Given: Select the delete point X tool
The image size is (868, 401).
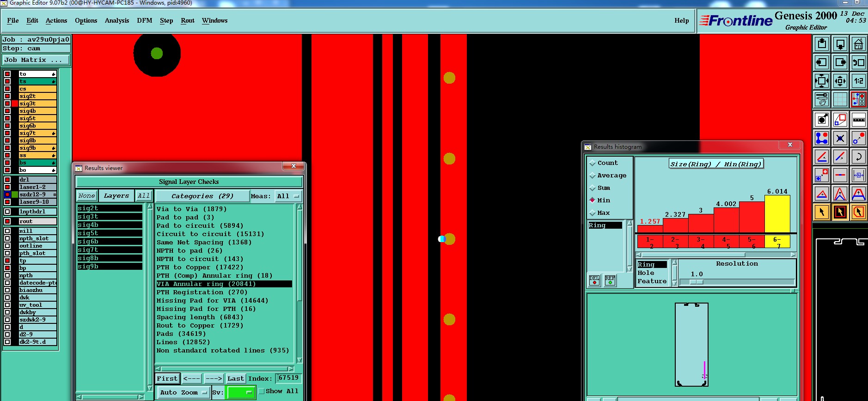Looking at the screenshot, I should pos(840,138).
